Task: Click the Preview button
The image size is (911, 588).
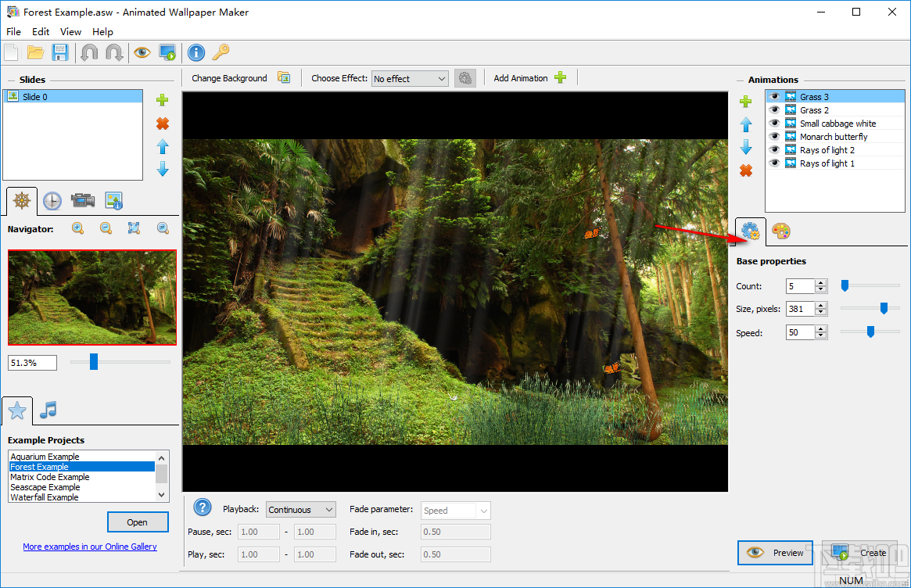Action: click(775, 553)
